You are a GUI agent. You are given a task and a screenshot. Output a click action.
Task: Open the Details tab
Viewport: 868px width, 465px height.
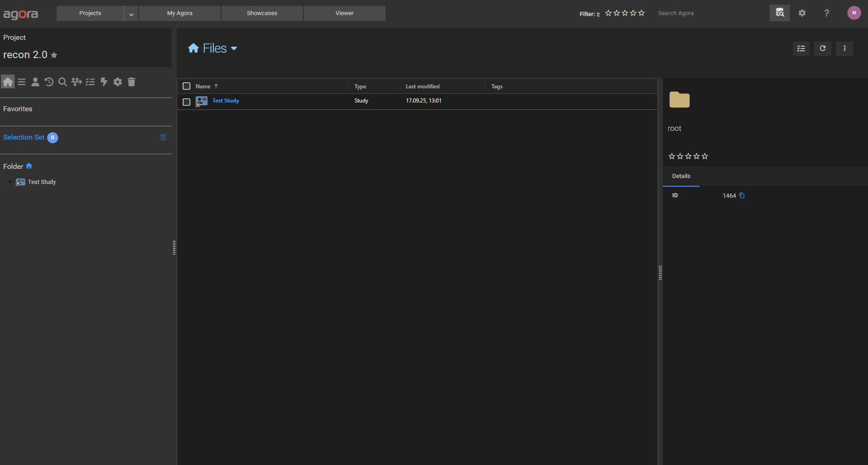point(681,176)
